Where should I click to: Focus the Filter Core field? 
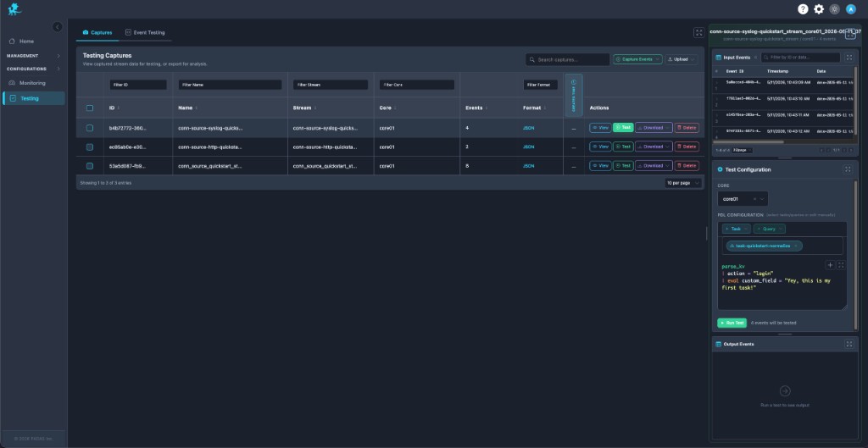coord(417,85)
